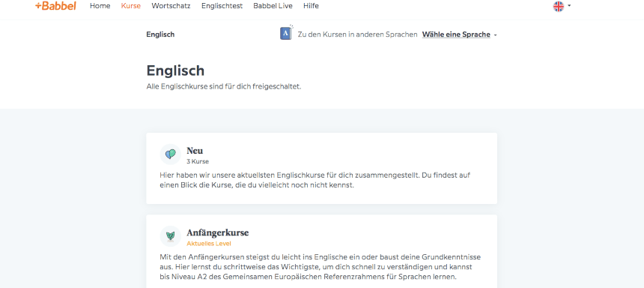Click the Englisch page heading
Screen dimensions: 644x288
(175, 70)
